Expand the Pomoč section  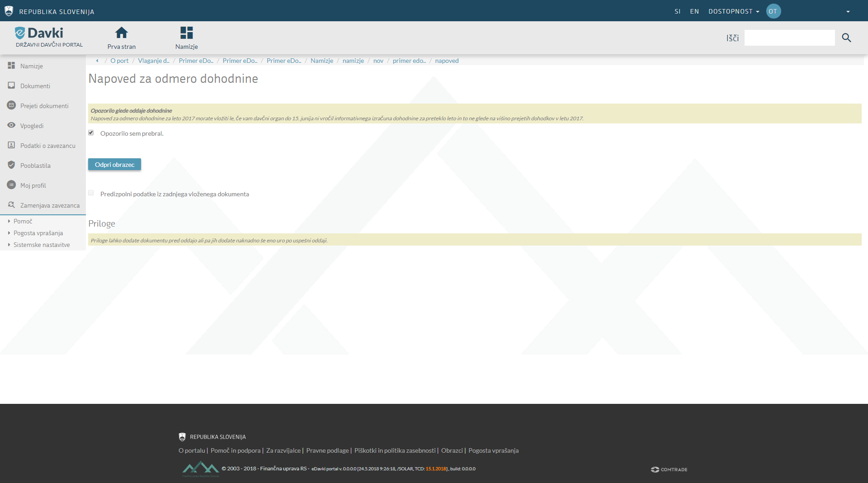[x=23, y=221]
